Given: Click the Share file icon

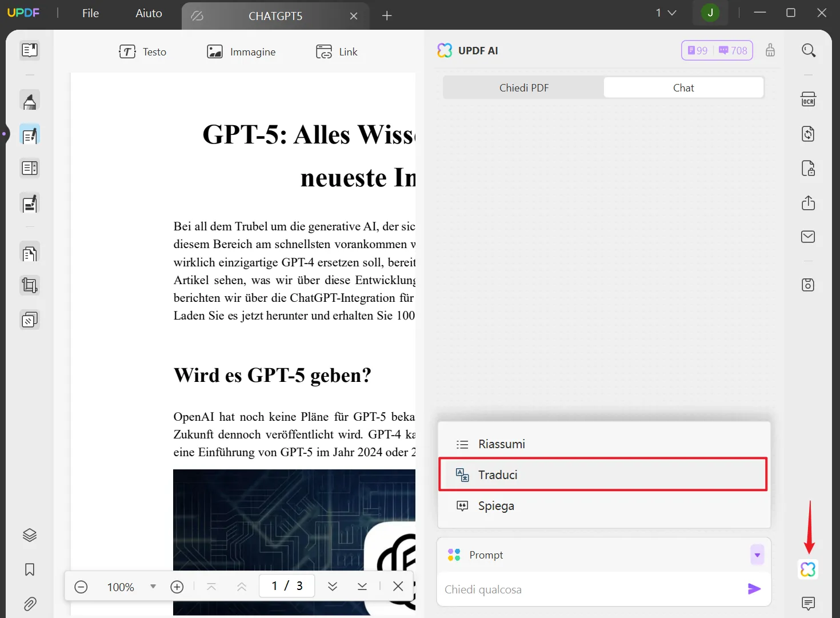Looking at the screenshot, I should (809, 203).
